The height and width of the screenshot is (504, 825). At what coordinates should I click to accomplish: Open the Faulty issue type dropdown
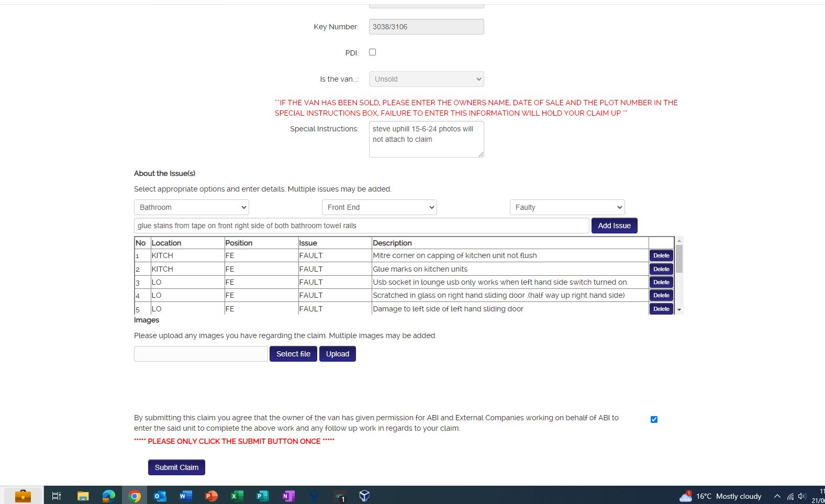coord(567,207)
